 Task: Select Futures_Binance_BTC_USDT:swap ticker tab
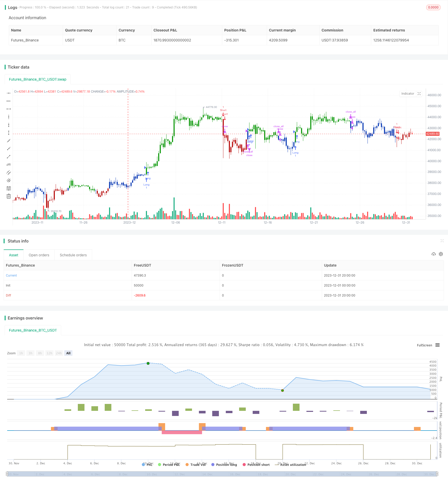tap(38, 79)
